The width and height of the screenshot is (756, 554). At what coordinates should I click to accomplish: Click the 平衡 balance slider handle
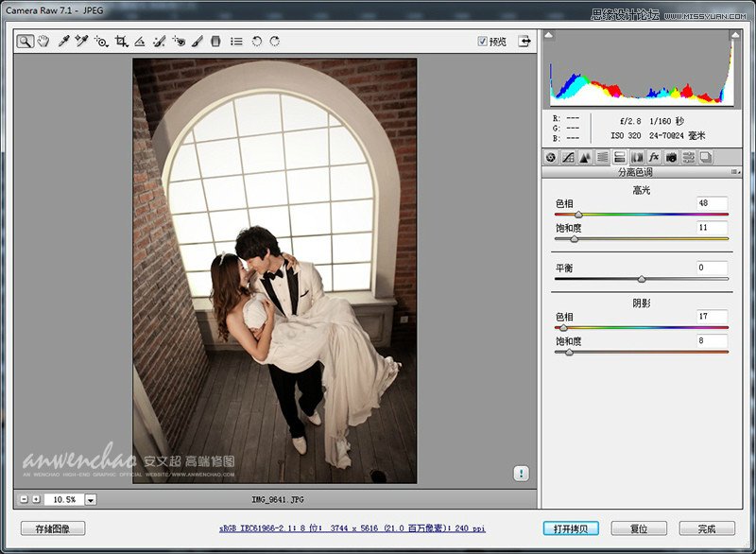pos(642,279)
